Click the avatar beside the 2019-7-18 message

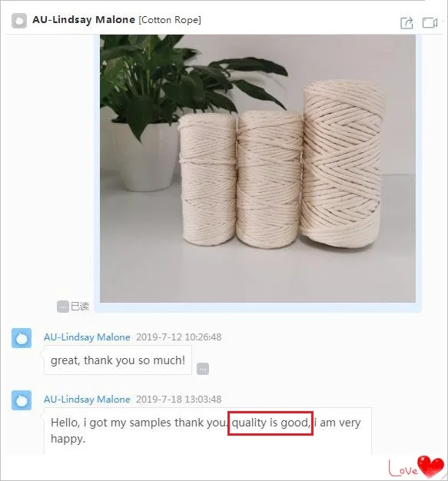point(22,400)
